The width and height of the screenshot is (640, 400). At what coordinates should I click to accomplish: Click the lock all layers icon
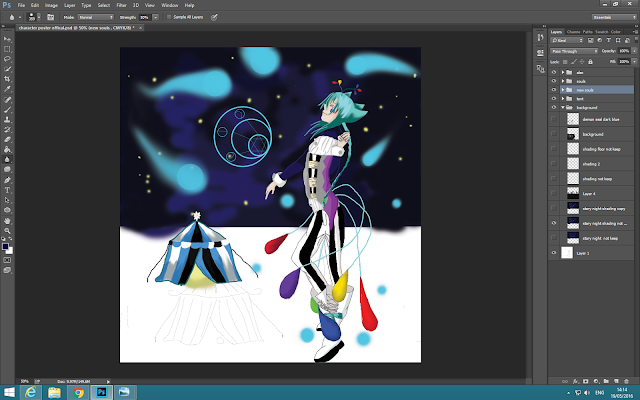pos(590,62)
